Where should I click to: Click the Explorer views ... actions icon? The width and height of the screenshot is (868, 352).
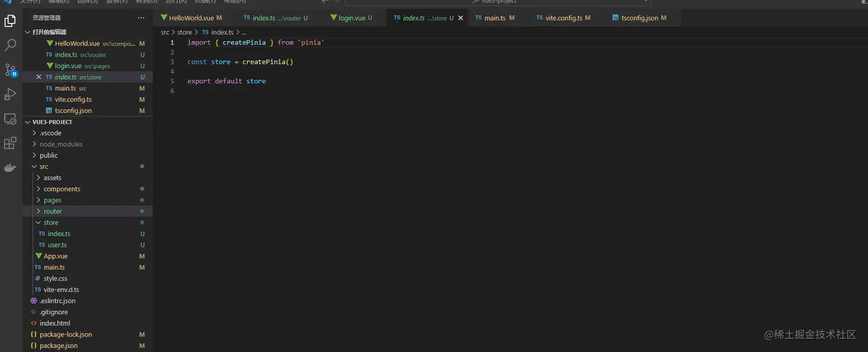pos(141,18)
